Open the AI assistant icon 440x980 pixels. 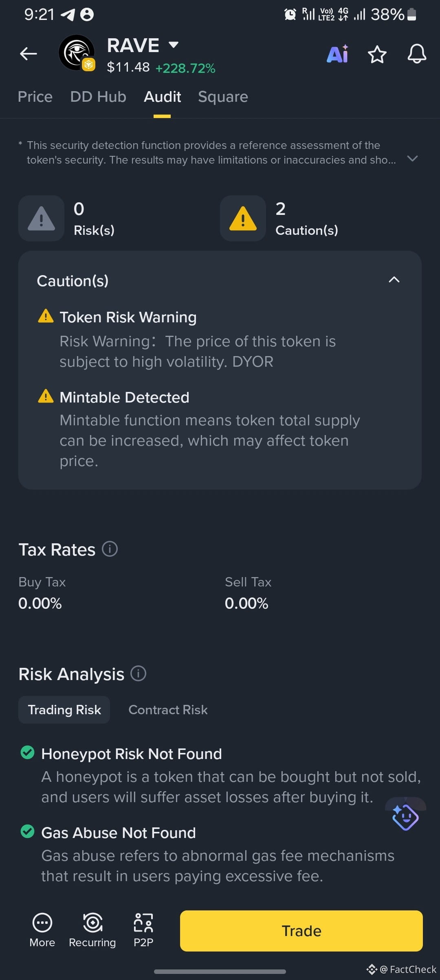pos(338,54)
